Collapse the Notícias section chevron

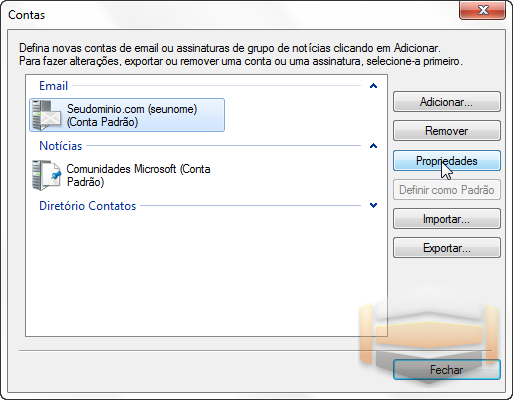point(373,146)
